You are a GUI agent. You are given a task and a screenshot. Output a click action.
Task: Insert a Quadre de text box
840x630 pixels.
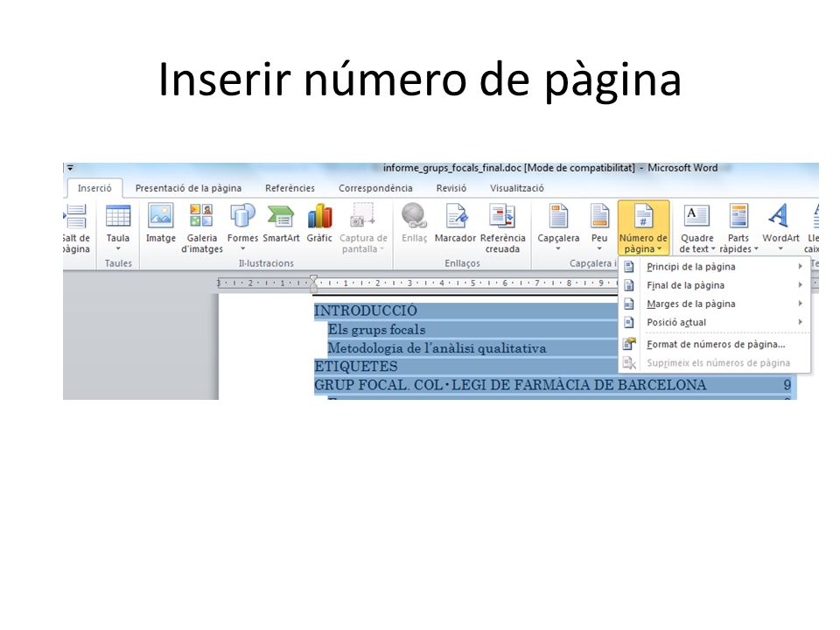[x=697, y=227]
